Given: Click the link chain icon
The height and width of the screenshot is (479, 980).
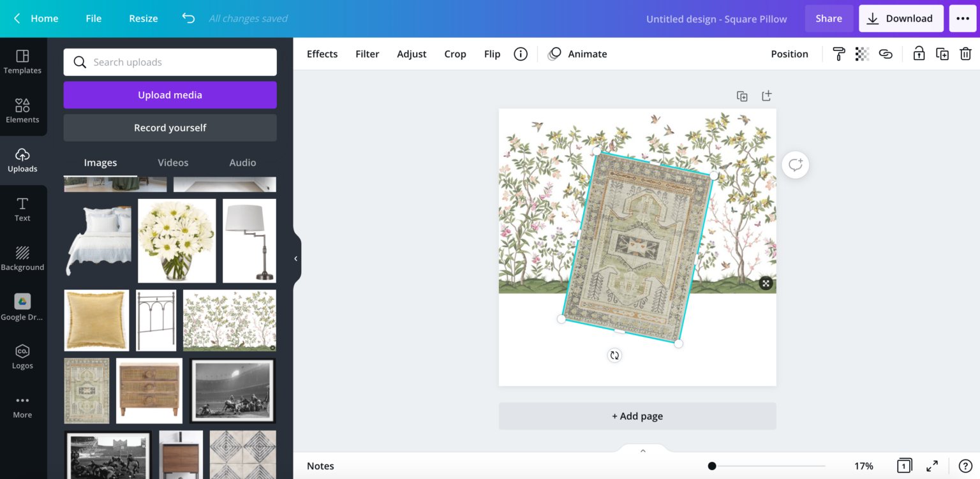Looking at the screenshot, I should click(x=886, y=54).
